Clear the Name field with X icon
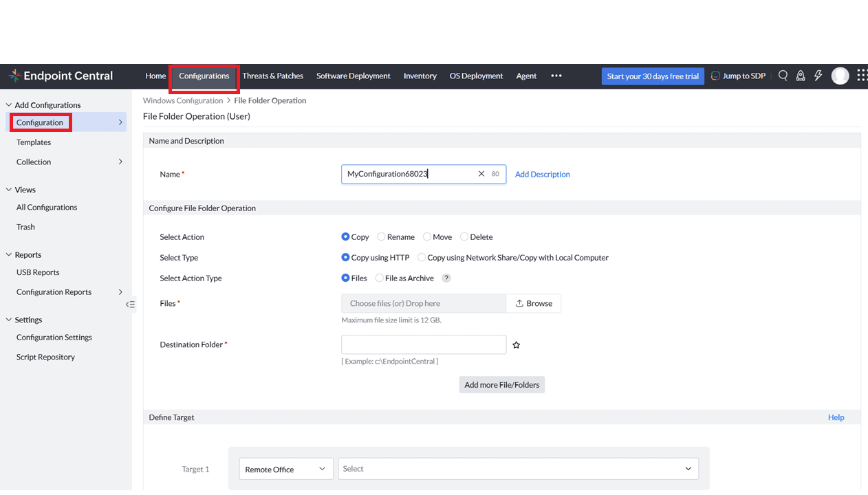 (481, 174)
